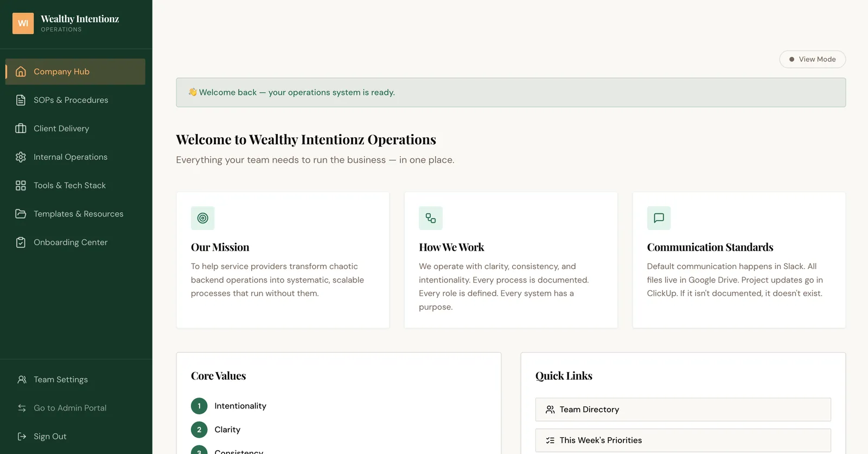Open the Client Delivery page
868x454 pixels.
[x=75, y=129]
